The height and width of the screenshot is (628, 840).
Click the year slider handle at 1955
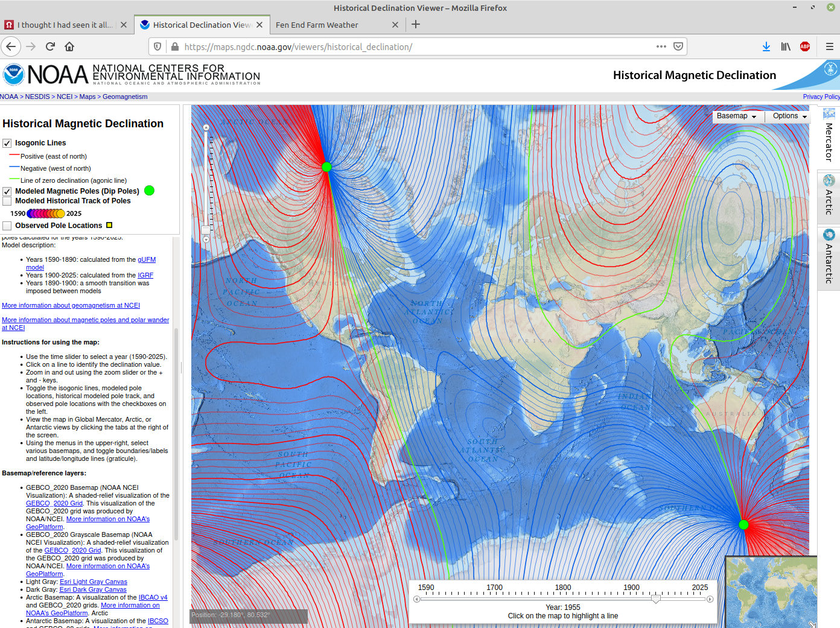656,599
